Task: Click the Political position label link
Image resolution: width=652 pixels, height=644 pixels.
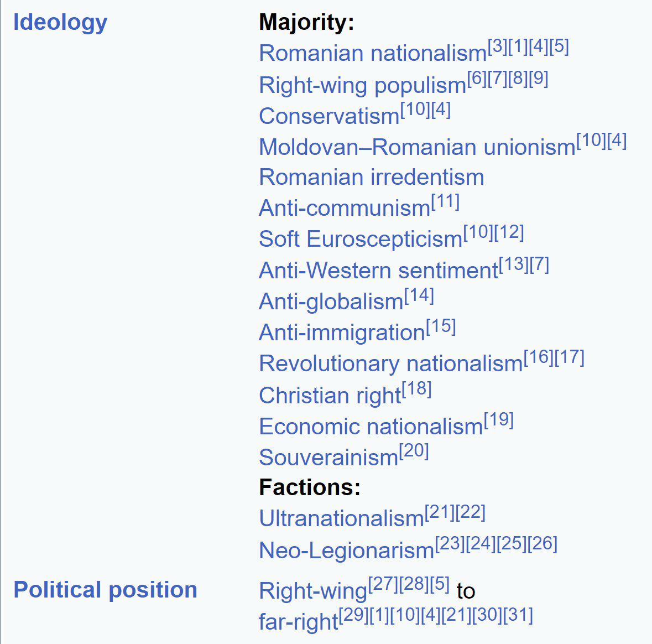Action: [105, 590]
